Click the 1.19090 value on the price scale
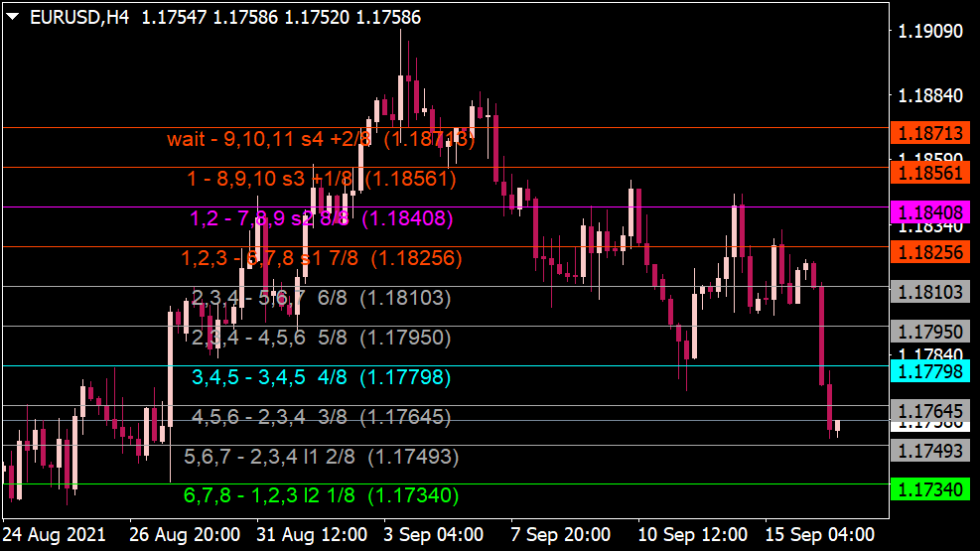Viewport: 980px width, 551px height. tap(930, 32)
